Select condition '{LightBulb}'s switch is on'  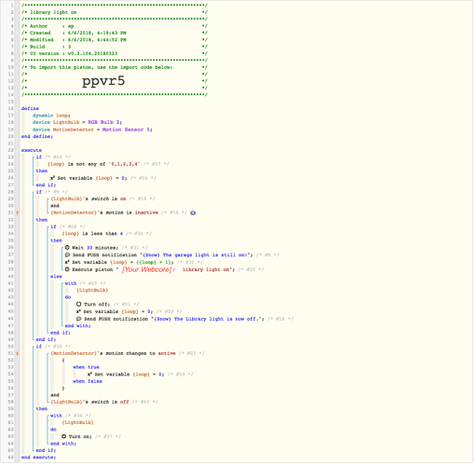pos(88,199)
